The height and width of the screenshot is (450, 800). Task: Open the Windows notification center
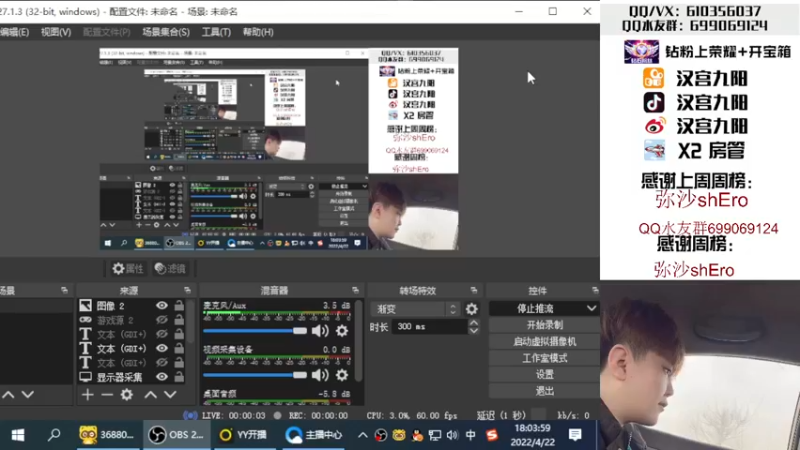pyautogui.click(x=575, y=435)
